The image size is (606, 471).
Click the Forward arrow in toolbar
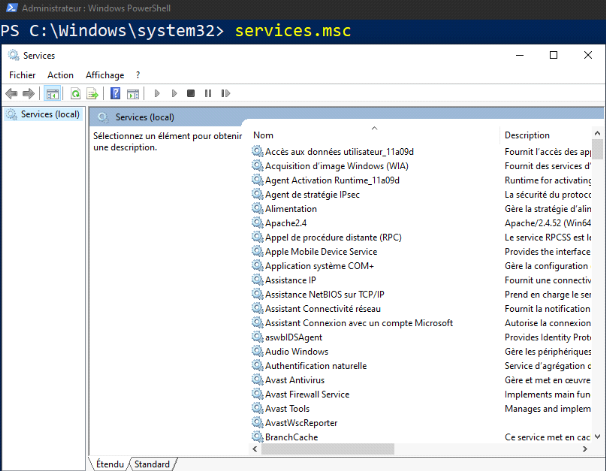tap(29, 94)
